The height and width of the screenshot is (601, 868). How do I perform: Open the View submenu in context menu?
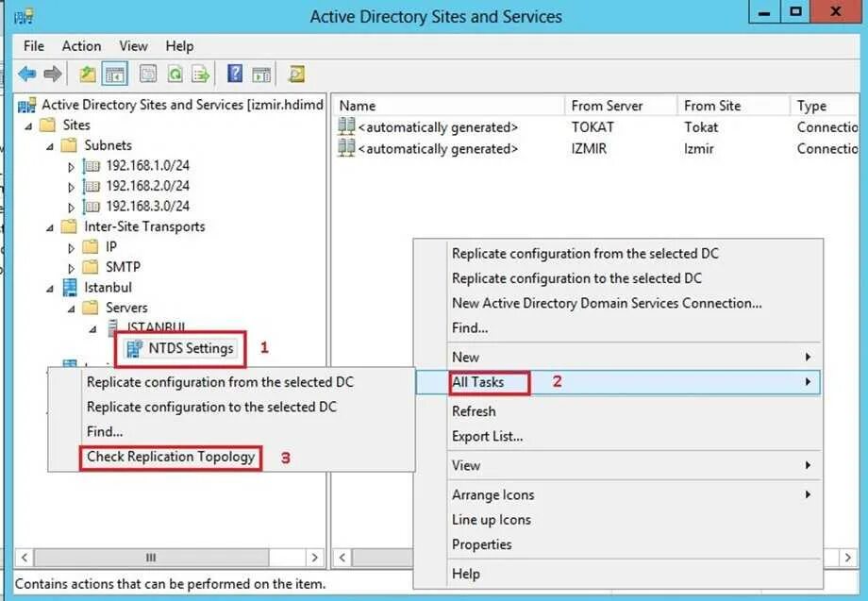tap(618, 465)
